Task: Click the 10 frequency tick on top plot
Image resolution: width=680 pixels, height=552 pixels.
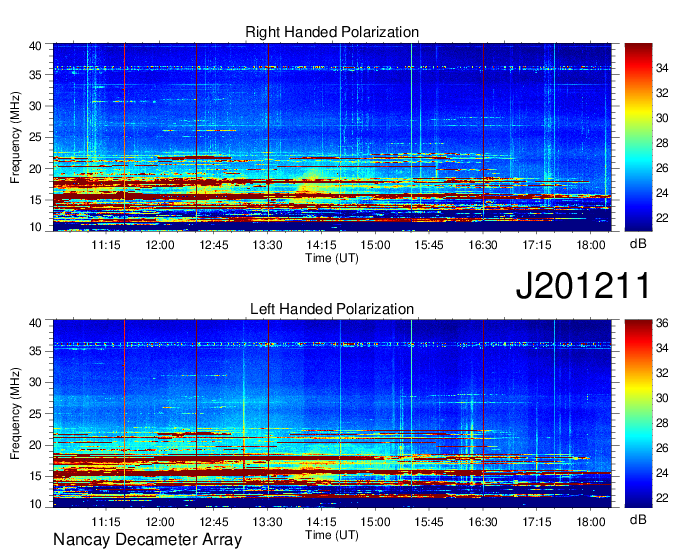Action: (35, 227)
